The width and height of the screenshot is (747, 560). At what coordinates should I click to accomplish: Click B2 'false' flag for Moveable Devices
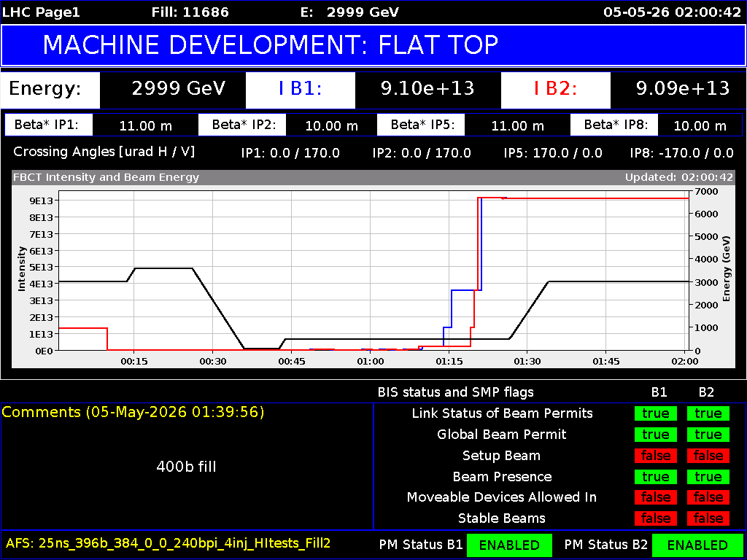(708, 497)
